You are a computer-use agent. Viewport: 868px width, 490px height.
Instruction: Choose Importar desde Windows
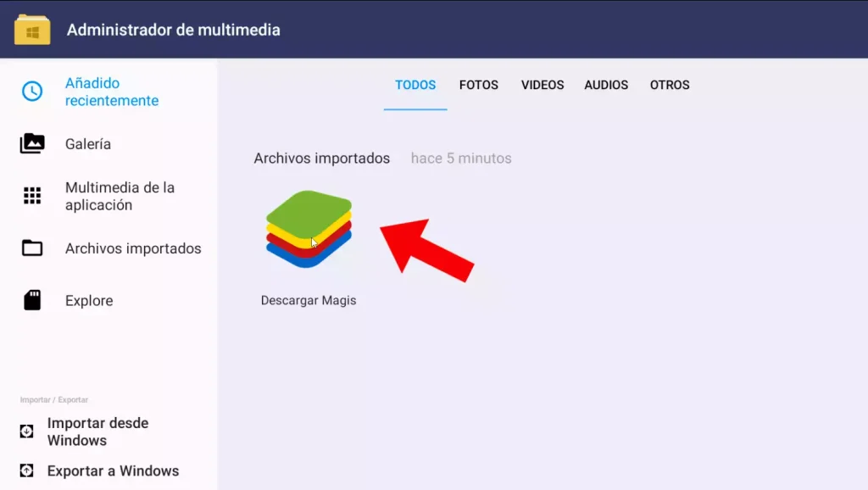coord(98,432)
